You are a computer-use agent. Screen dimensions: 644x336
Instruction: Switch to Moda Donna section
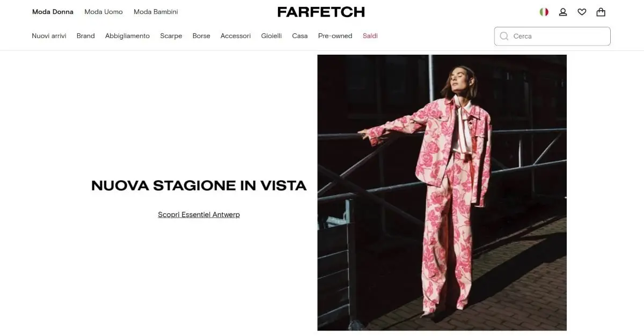point(53,12)
